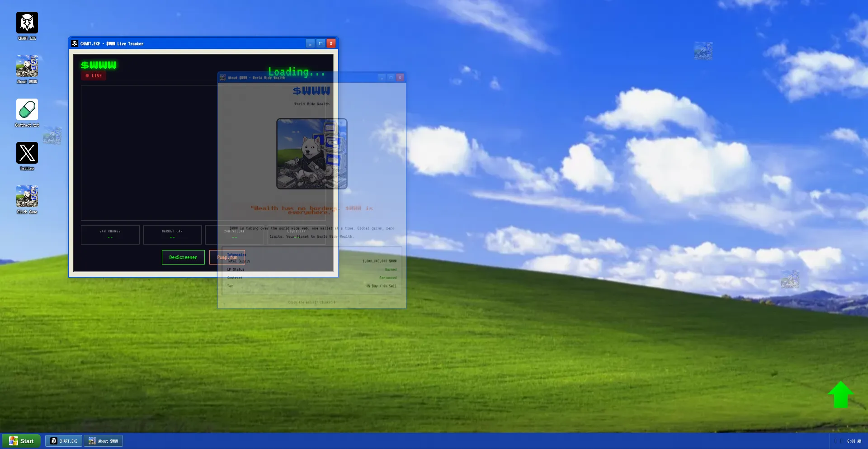Launch the Twitter X desktop icon
868x449 pixels.
[27, 153]
